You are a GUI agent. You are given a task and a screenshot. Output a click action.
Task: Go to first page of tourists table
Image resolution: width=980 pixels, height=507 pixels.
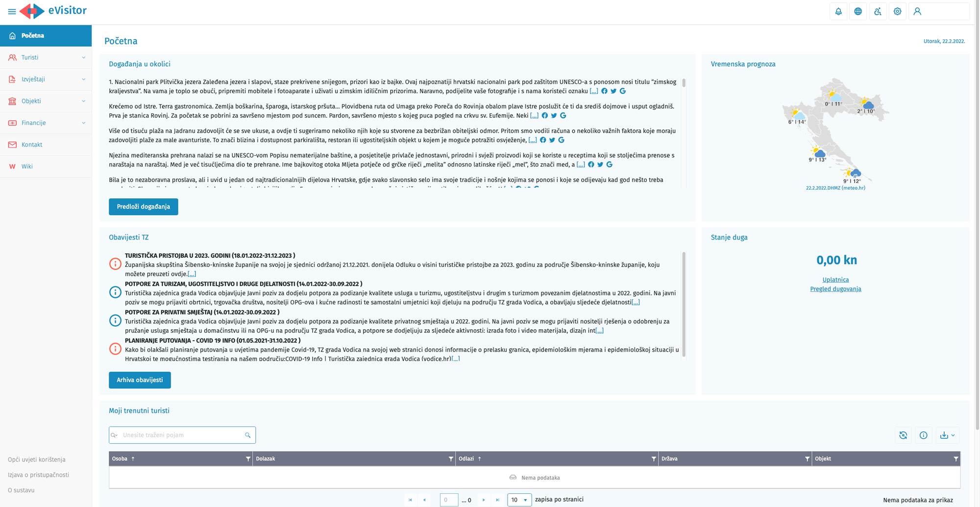tap(410, 500)
